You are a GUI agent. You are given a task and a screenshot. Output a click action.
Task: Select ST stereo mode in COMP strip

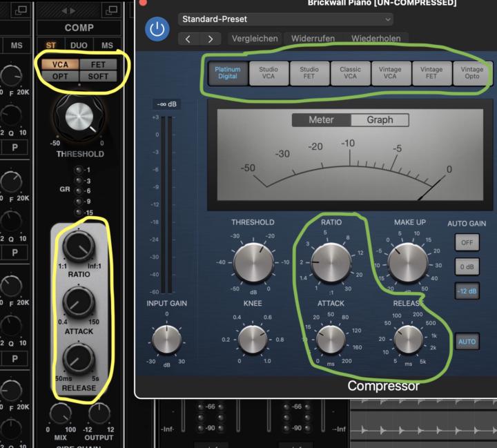tap(50, 45)
